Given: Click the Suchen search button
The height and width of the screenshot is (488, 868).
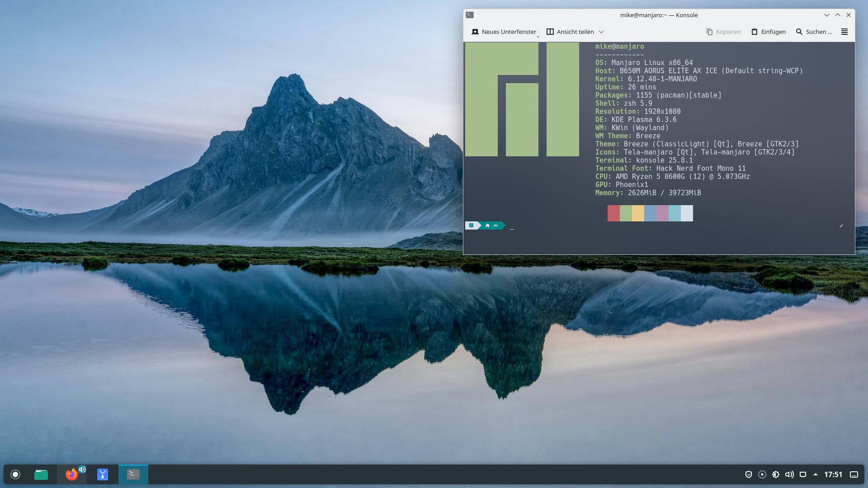Looking at the screenshot, I should point(814,32).
